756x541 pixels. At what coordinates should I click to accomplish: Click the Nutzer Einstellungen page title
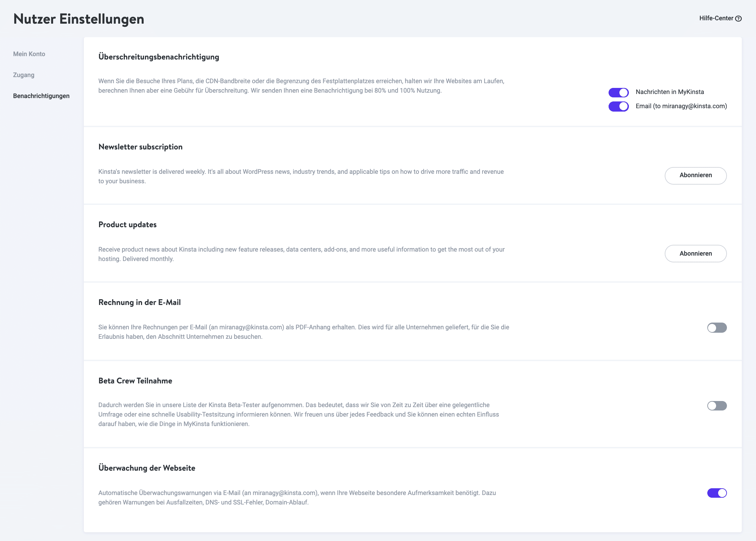(x=79, y=19)
